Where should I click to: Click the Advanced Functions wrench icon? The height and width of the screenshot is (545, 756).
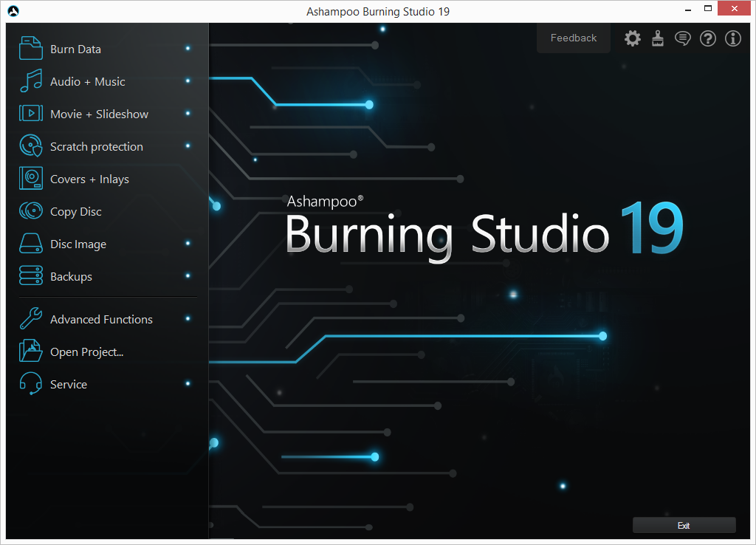pyautogui.click(x=31, y=318)
